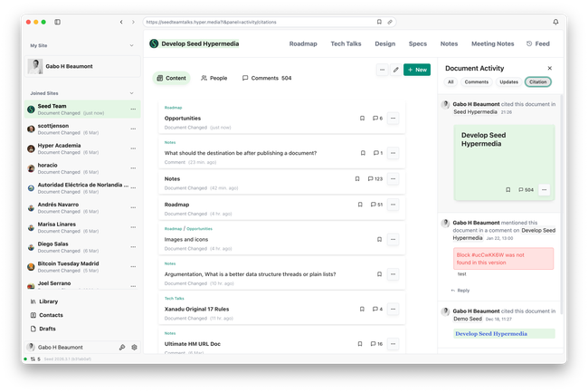Open comments on the Notes document
588x392 pixels.
(x=376, y=179)
